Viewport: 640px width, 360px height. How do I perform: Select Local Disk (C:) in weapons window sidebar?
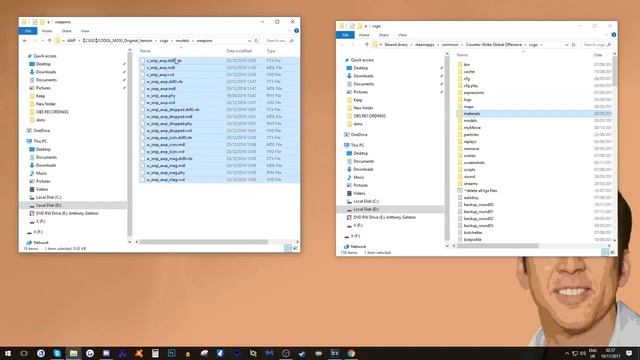49,197
